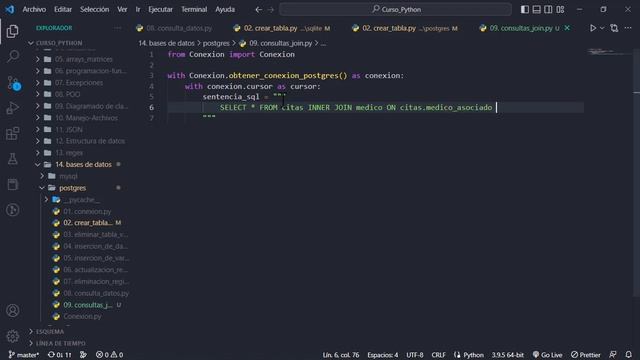Click the open changes icon in editor toolbar
This screenshot has height=360, width=640.
click(x=614, y=28)
